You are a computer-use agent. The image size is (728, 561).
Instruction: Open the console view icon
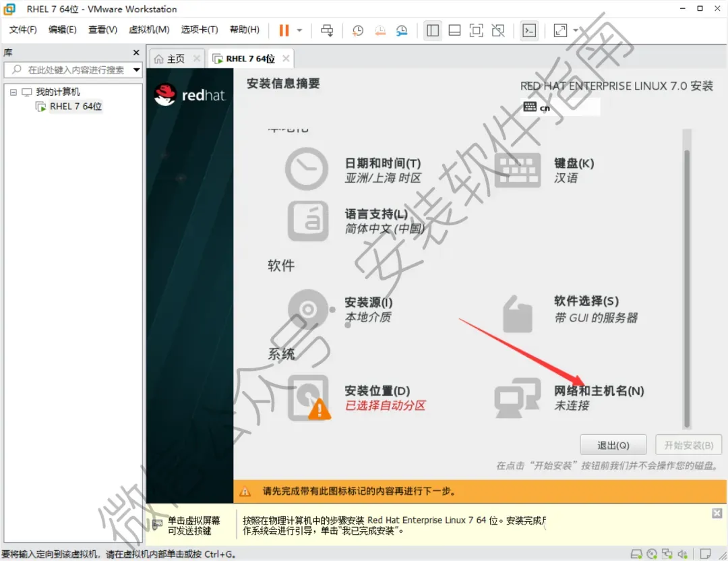tap(529, 30)
